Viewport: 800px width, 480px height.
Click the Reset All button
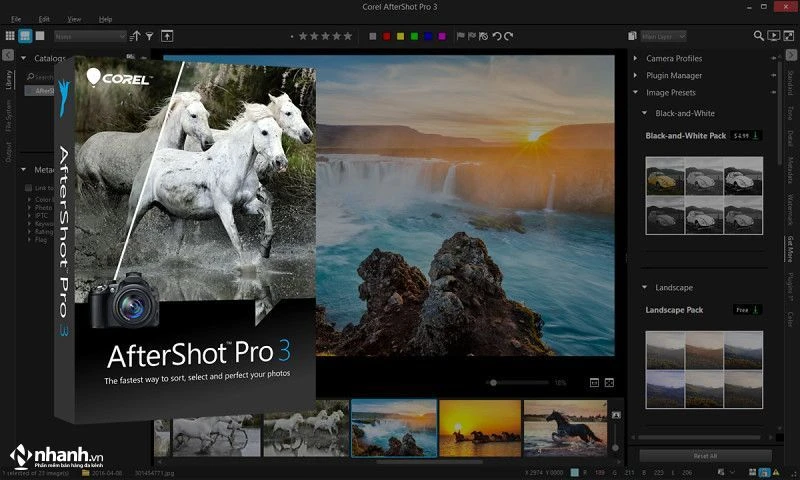pyautogui.click(x=705, y=456)
